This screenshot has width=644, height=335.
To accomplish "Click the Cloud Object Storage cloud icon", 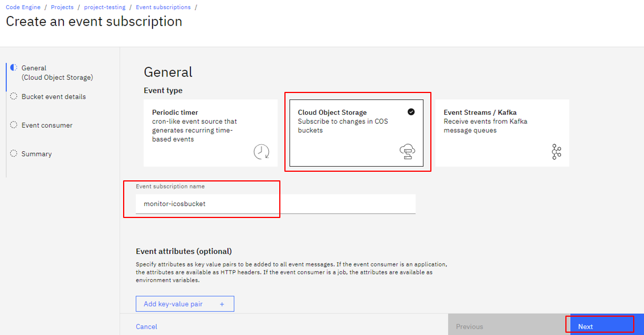I will click(407, 152).
